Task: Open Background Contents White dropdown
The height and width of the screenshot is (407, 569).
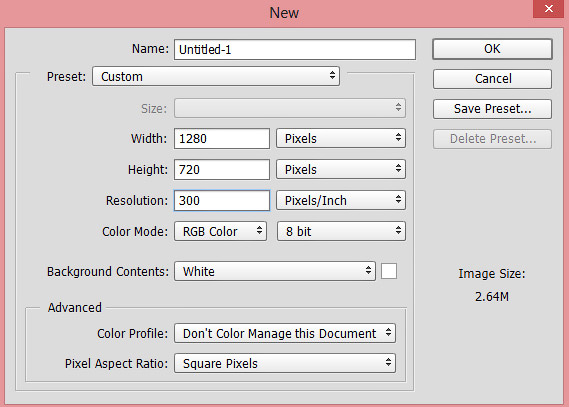Action: click(x=275, y=271)
